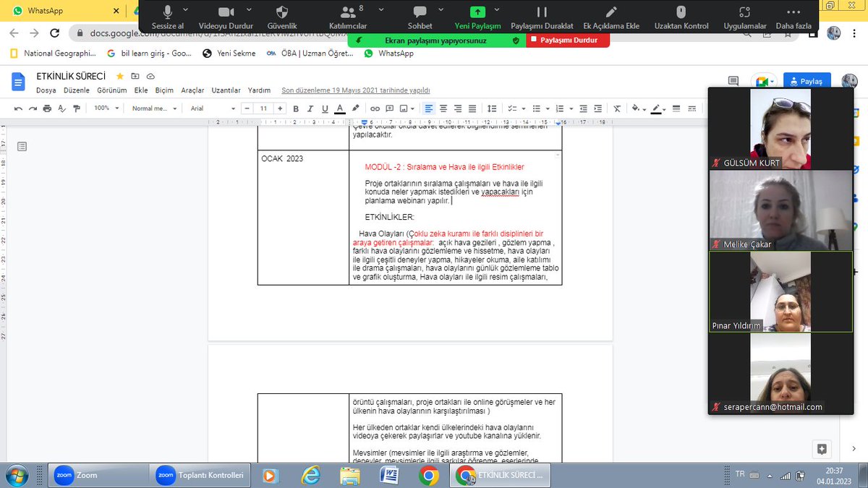This screenshot has width=868, height=488.
Task: Click the Undo toolbar icon
Action: pos(19,108)
